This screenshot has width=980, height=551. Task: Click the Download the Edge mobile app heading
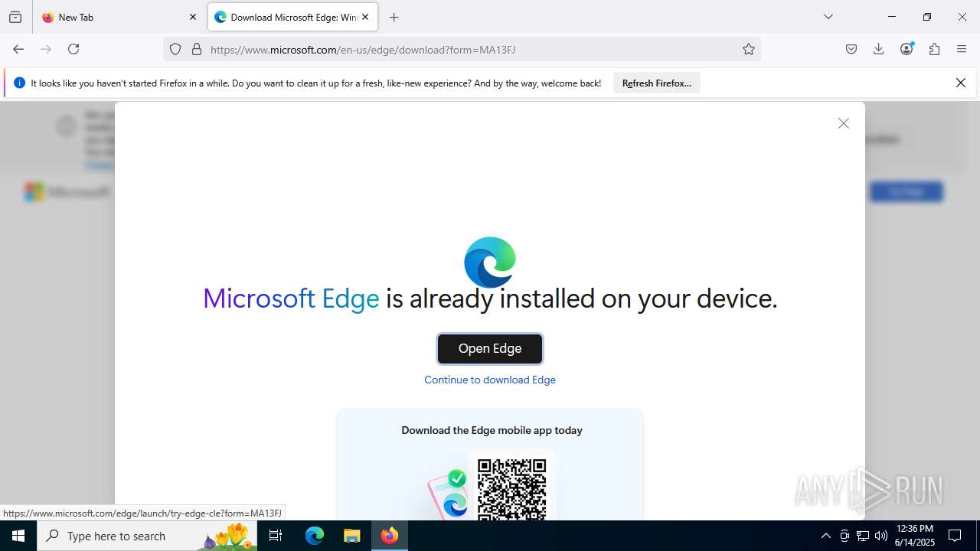tap(492, 430)
